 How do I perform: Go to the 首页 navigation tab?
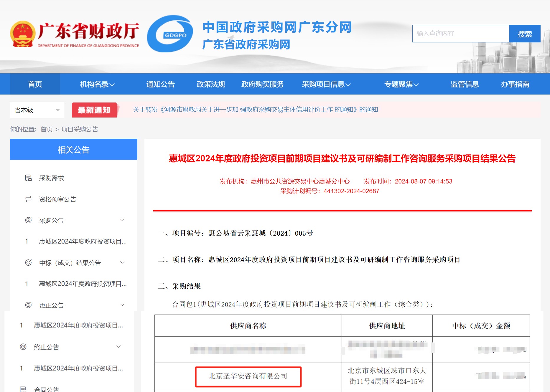(35, 84)
